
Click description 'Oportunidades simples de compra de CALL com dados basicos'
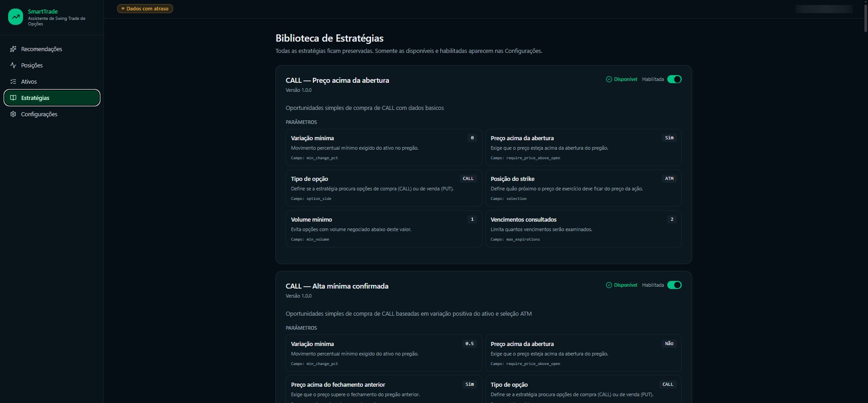coord(365,108)
